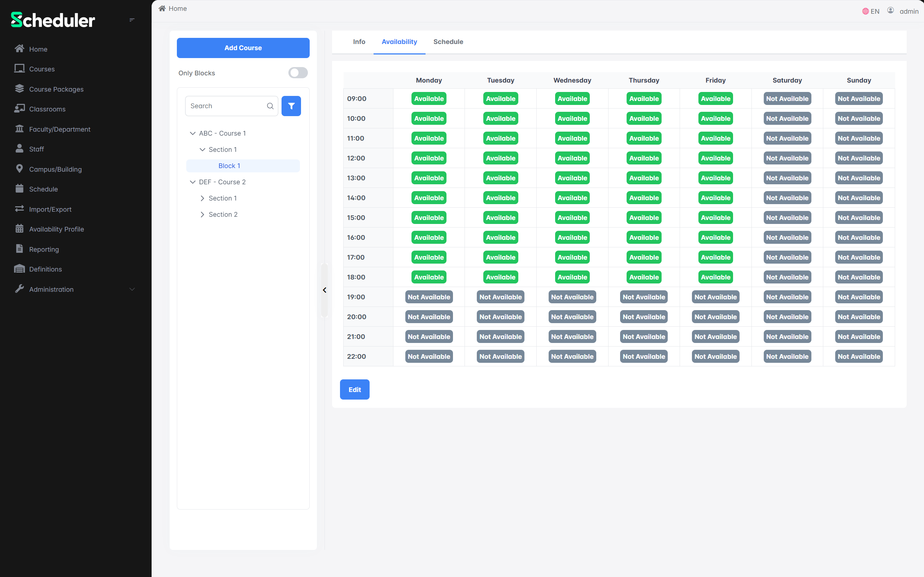
Task: Click the EN language globe icon
Action: (866, 12)
